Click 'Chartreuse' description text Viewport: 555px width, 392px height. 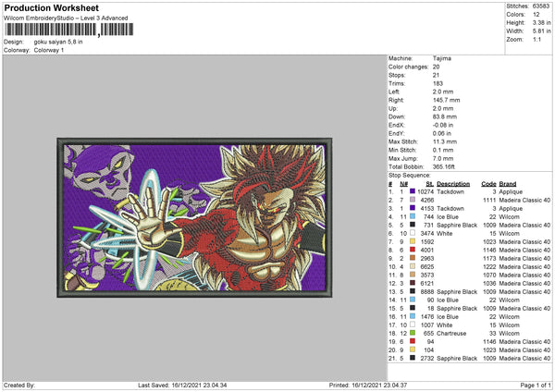(x=451, y=333)
